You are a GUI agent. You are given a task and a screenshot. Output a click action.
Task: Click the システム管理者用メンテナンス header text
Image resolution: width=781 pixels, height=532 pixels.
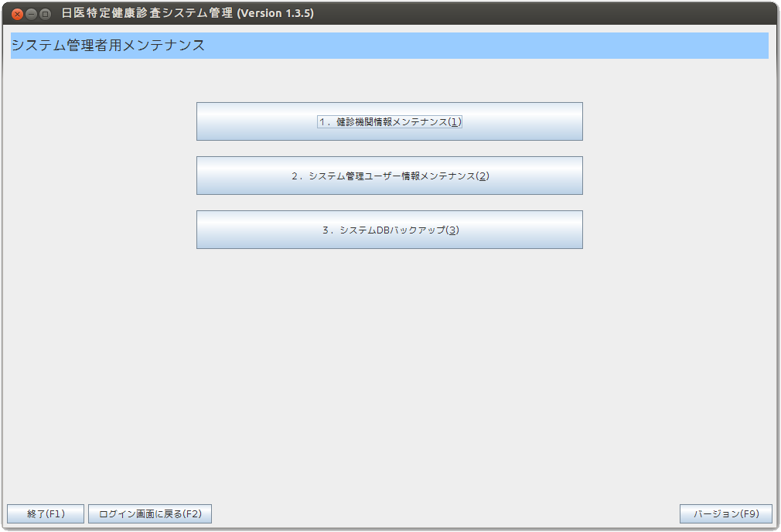(108, 46)
